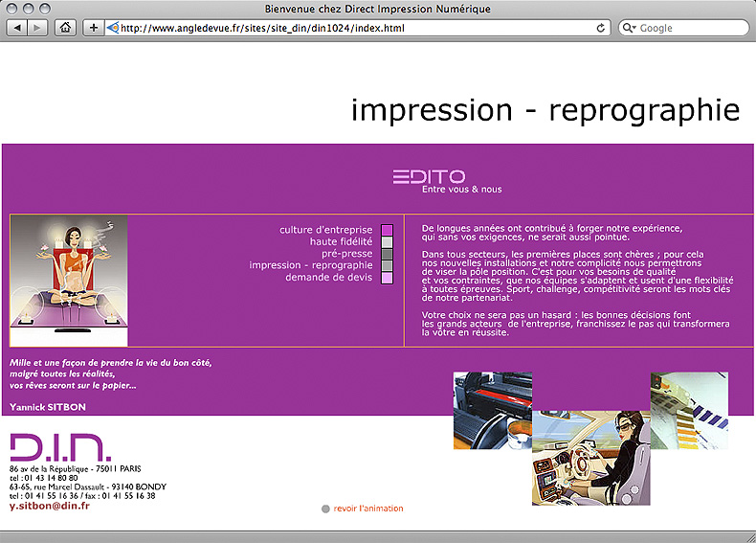Click the Google search magnifier icon
Viewport: 756px width, 543px height.
click(631, 28)
